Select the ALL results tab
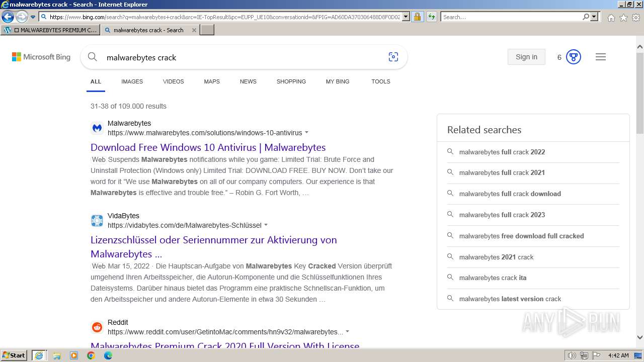Image resolution: width=644 pixels, height=362 pixels. (96, 81)
